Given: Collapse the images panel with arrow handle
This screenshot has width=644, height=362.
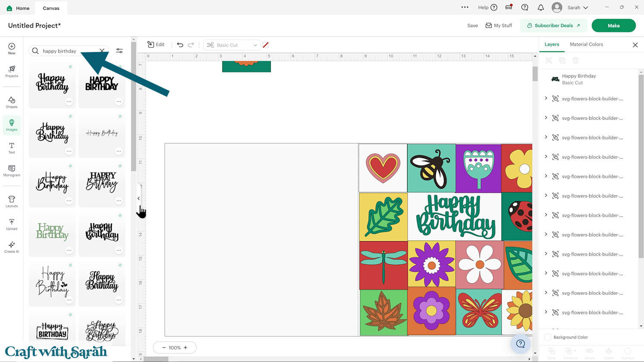Looking at the screenshot, I should pyautogui.click(x=138, y=198).
